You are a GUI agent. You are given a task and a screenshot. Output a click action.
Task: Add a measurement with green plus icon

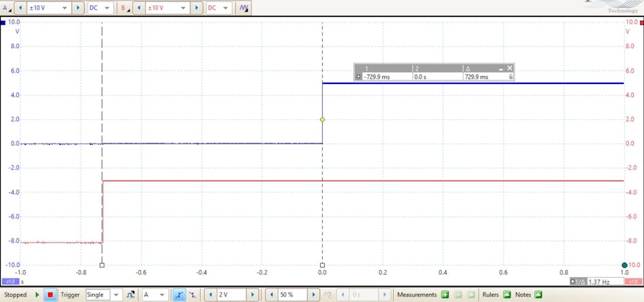(445, 295)
